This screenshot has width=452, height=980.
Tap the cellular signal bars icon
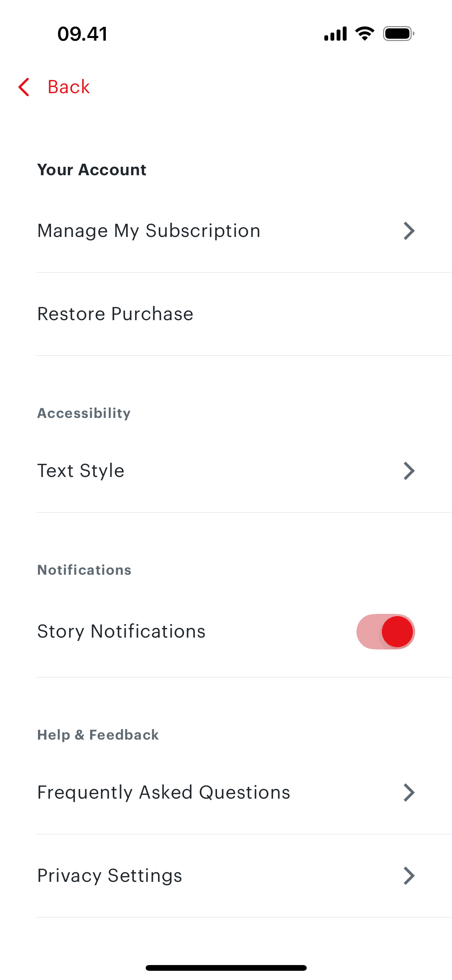[x=335, y=34]
